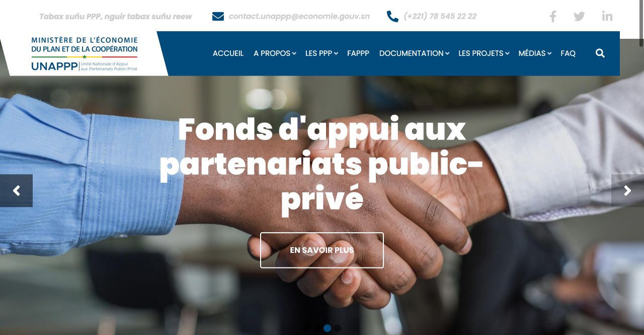This screenshot has height=335, width=644.
Task: Select the blue active carousel dot
Action: (327, 328)
